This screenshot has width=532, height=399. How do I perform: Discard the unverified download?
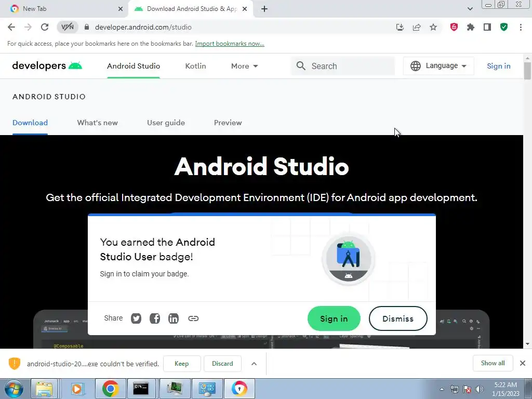click(x=222, y=364)
